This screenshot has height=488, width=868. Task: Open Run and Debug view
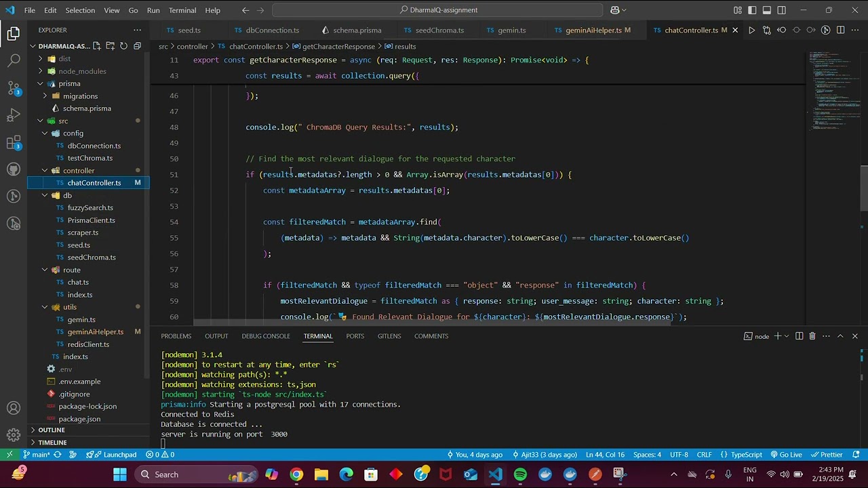click(x=14, y=115)
